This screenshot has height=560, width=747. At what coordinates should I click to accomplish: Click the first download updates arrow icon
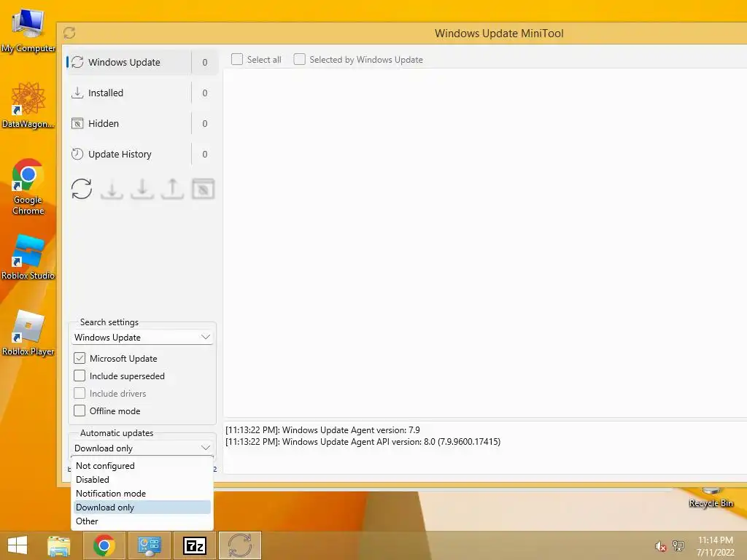coord(112,190)
